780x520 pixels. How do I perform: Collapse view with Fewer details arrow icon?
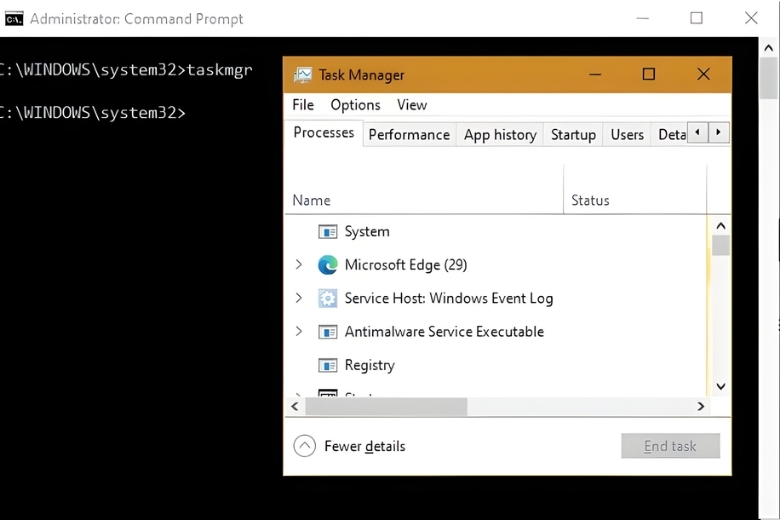tap(305, 446)
